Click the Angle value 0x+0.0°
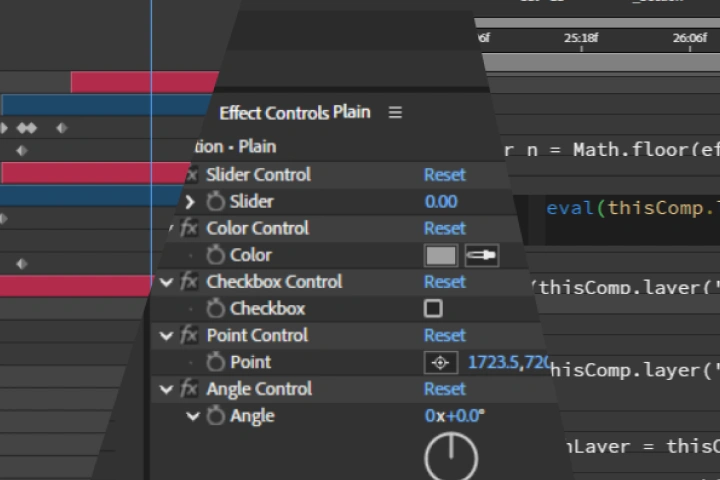 coord(455,416)
